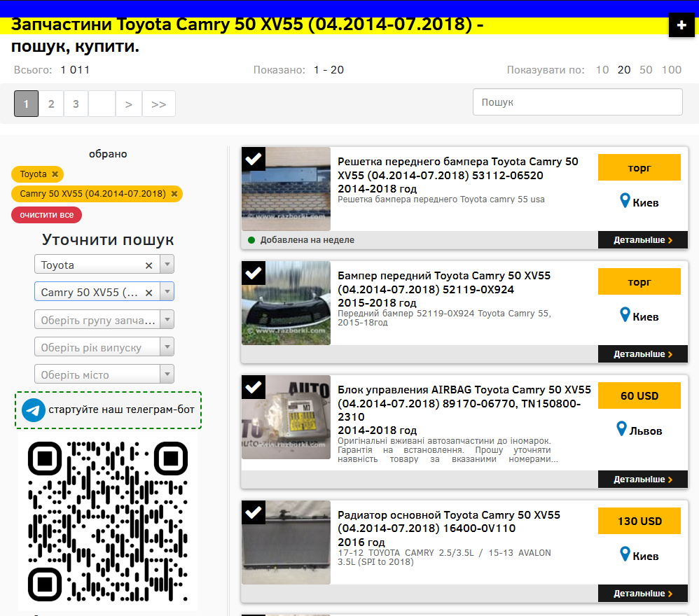Click торг price on Бампер передний listing
This screenshot has height=616, width=699.
[x=639, y=281]
